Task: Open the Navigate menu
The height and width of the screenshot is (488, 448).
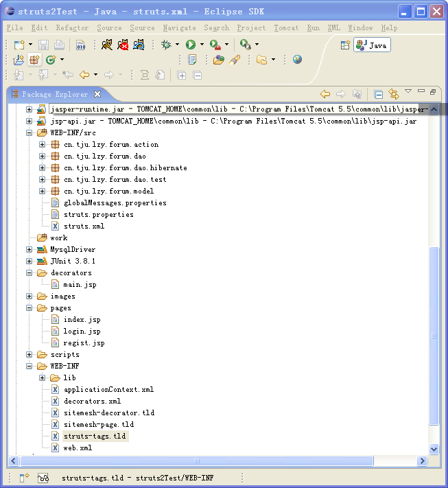Action: (x=180, y=27)
